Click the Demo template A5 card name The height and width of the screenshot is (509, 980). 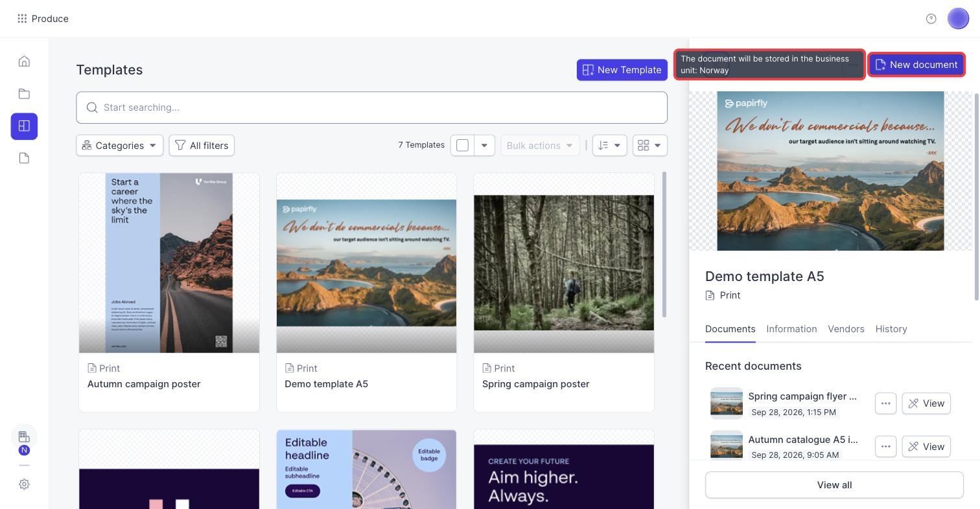click(326, 384)
